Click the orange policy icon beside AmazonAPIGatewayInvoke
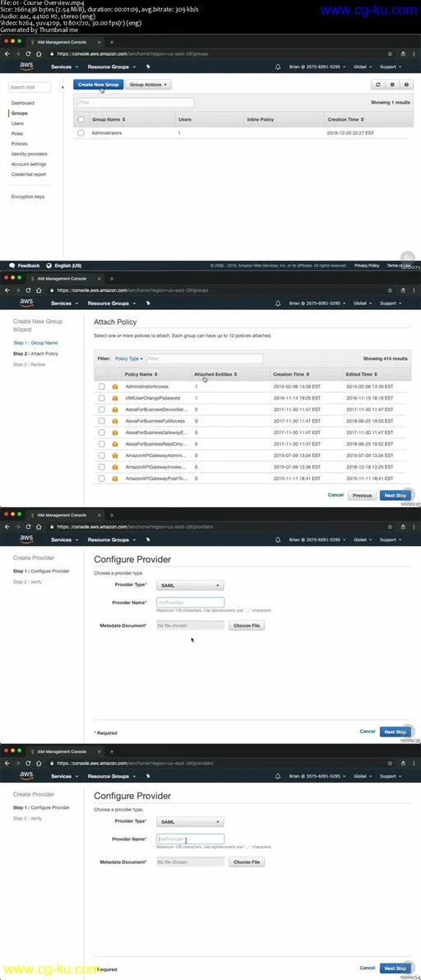Viewport: 421px width, 980px height. [115, 467]
